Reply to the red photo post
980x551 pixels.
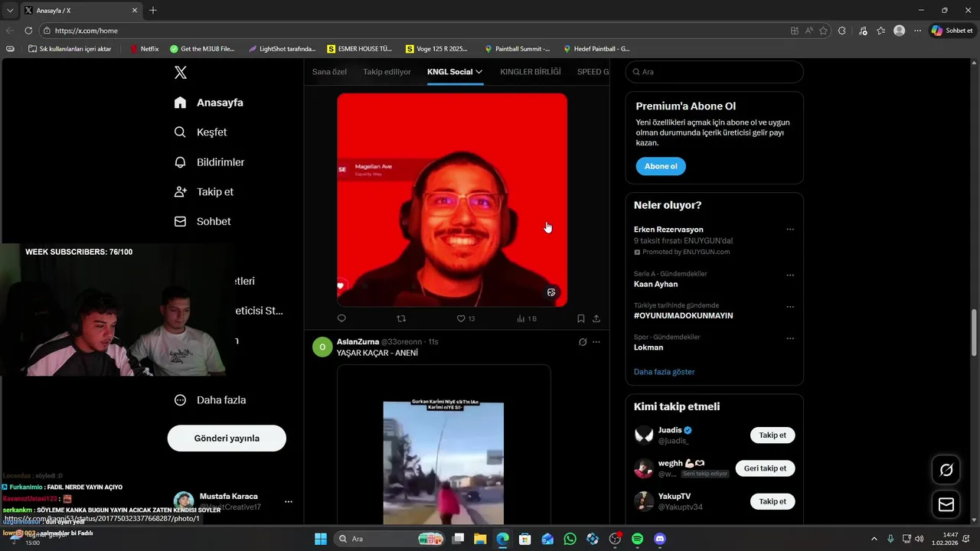click(341, 318)
